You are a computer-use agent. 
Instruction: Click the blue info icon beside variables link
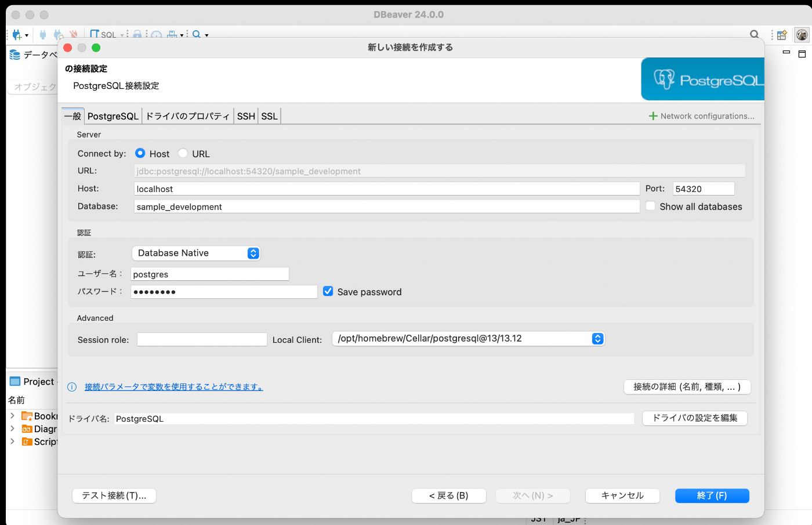(x=72, y=387)
